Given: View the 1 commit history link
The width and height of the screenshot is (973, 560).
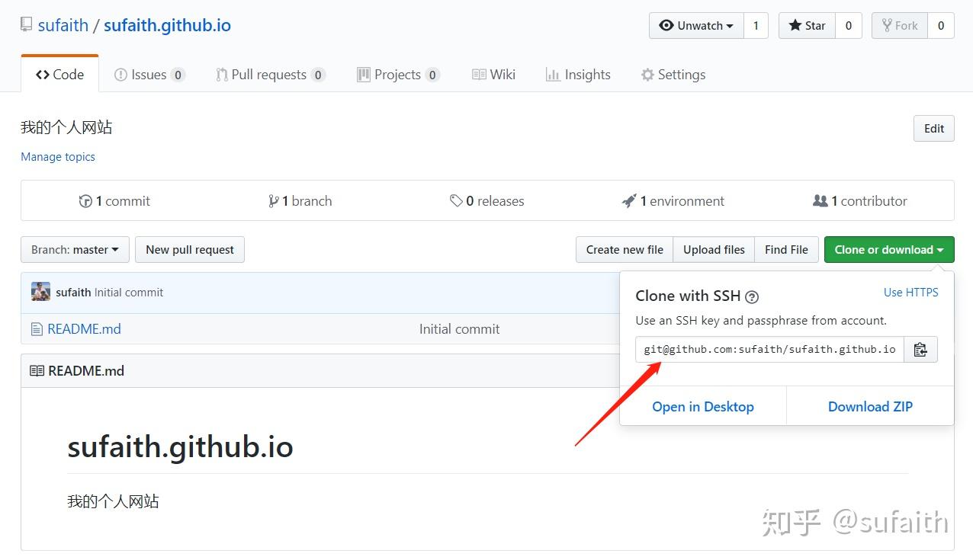Looking at the screenshot, I should 114,201.
